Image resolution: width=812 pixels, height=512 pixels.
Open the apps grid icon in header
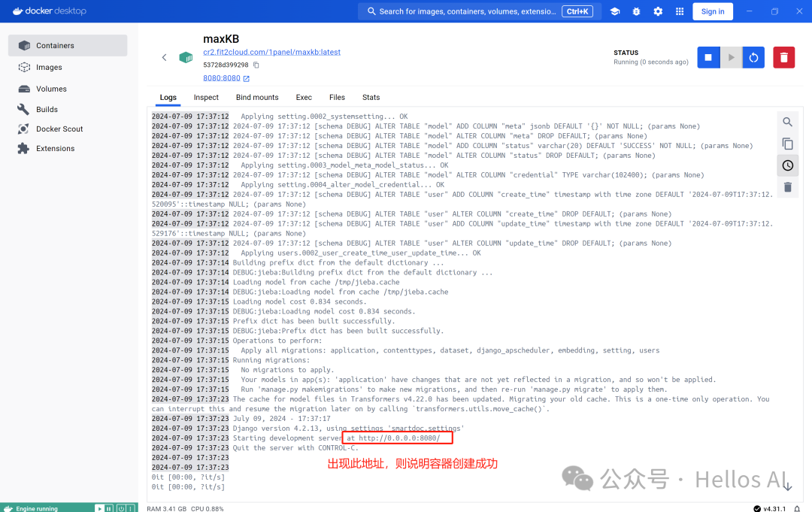pos(680,11)
